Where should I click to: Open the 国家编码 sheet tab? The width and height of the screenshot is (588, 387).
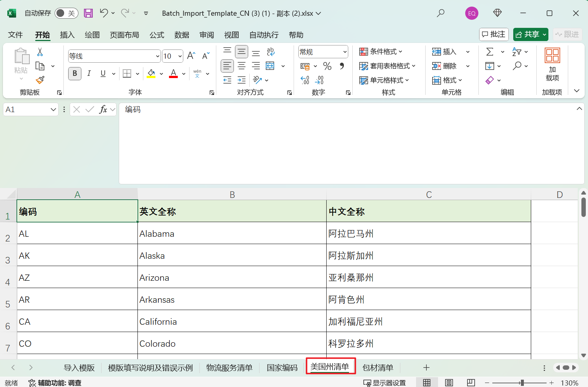click(x=282, y=368)
